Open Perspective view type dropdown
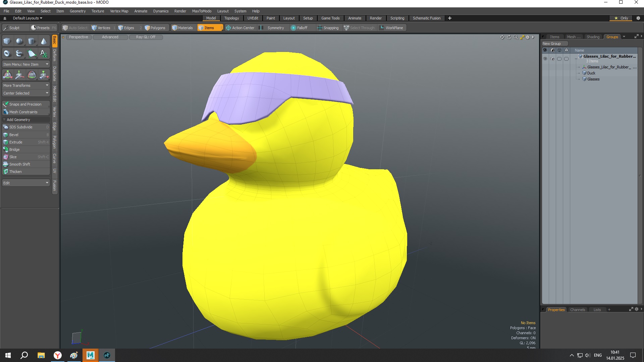The height and width of the screenshot is (362, 644). click(78, 37)
